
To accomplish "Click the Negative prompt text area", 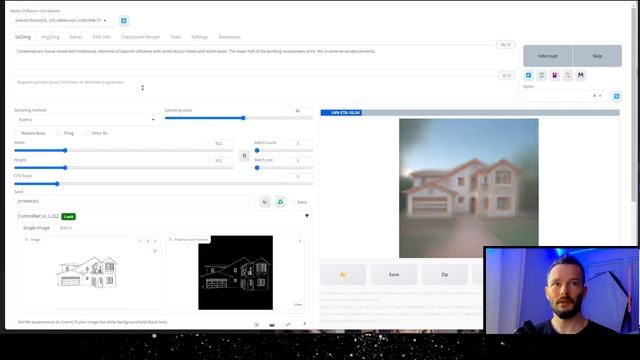I will [265, 88].
